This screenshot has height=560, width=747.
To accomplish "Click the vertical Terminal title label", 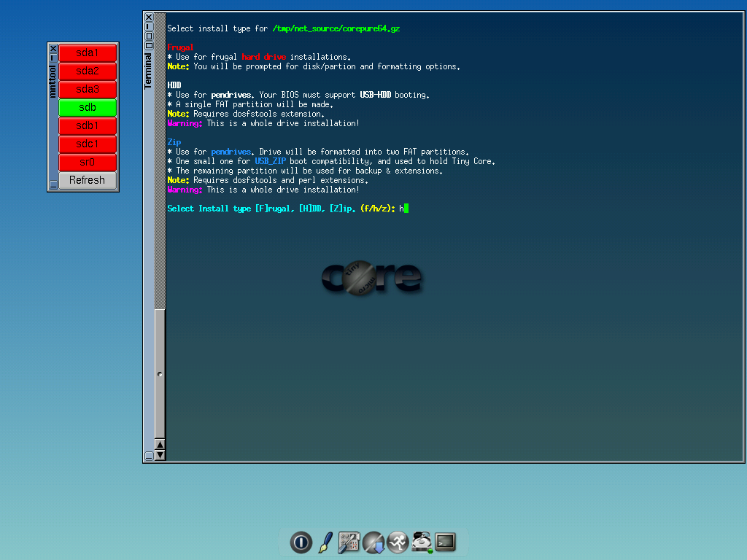I will (x=148, y=71).
